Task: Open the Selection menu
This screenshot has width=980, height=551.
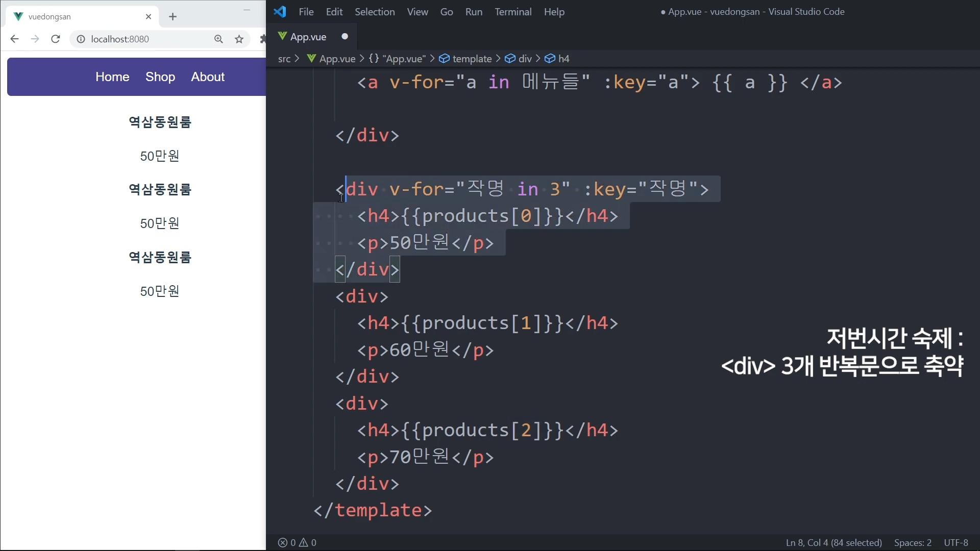Action: tap(374, 12)
